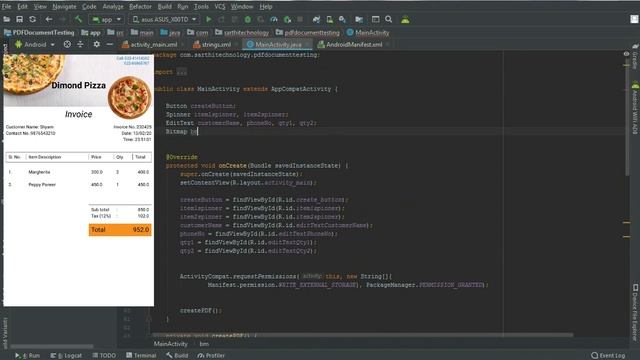Click the Make Project hammer icon
The height and width of the screenshot is (360, 640).
[78, 19]
